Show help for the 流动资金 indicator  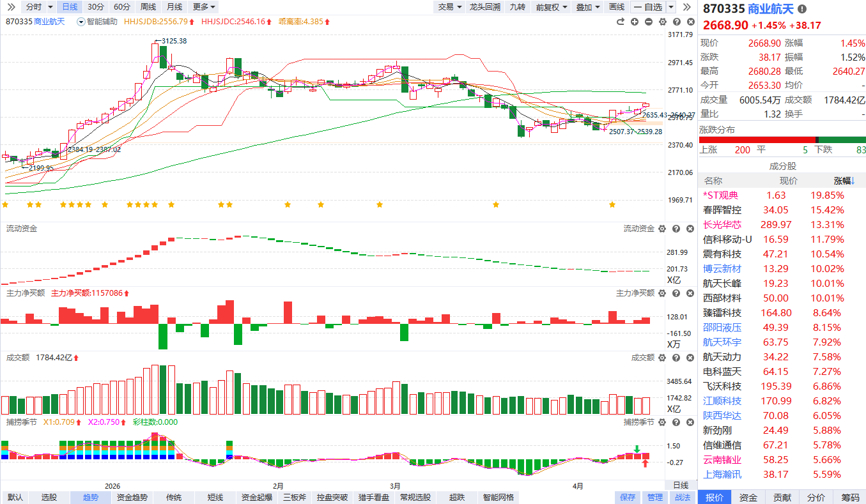tap(676, 229)
